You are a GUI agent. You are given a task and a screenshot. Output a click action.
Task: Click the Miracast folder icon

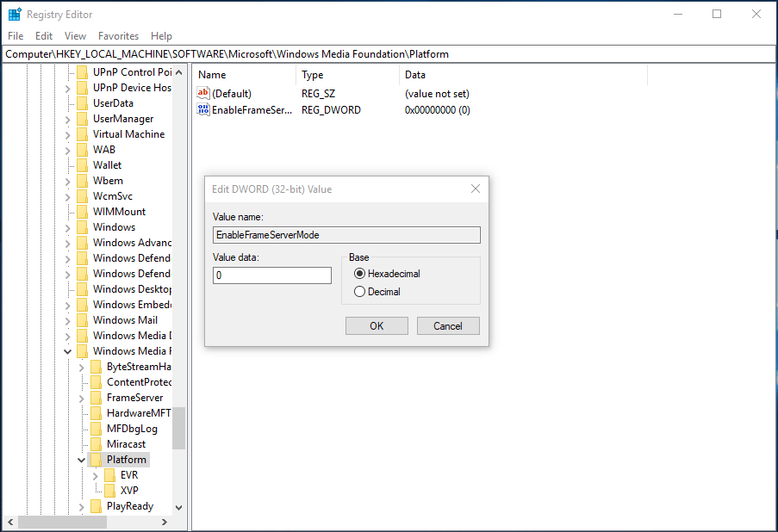tap(96, 444)
